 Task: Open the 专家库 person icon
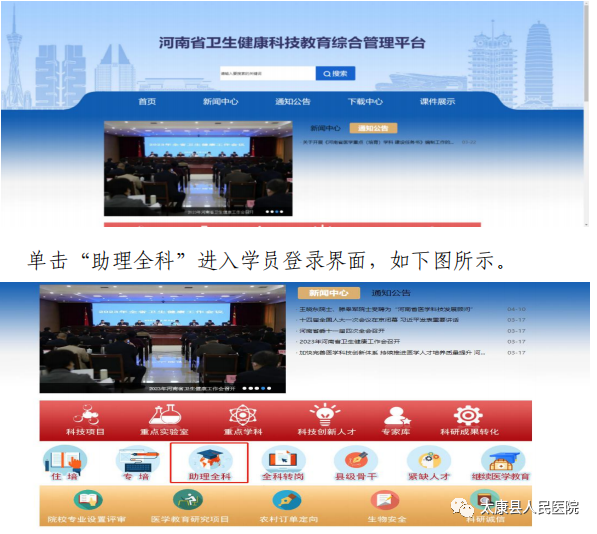tap(397, 415)
